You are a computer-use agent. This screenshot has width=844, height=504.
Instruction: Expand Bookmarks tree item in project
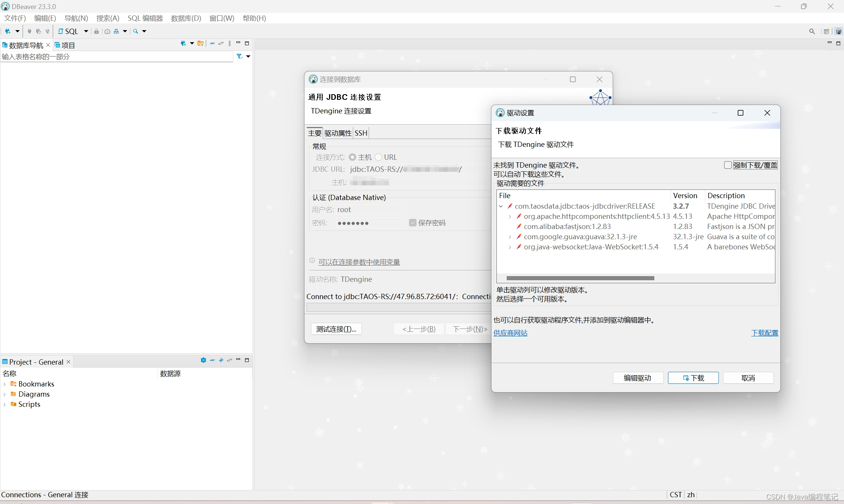point(5,383)
